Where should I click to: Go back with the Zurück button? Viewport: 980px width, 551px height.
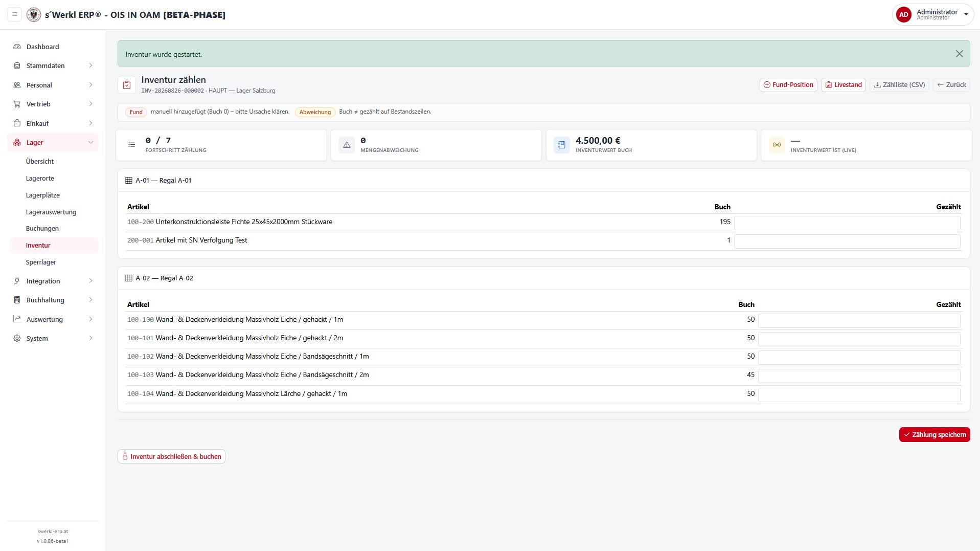click(951, 85)
